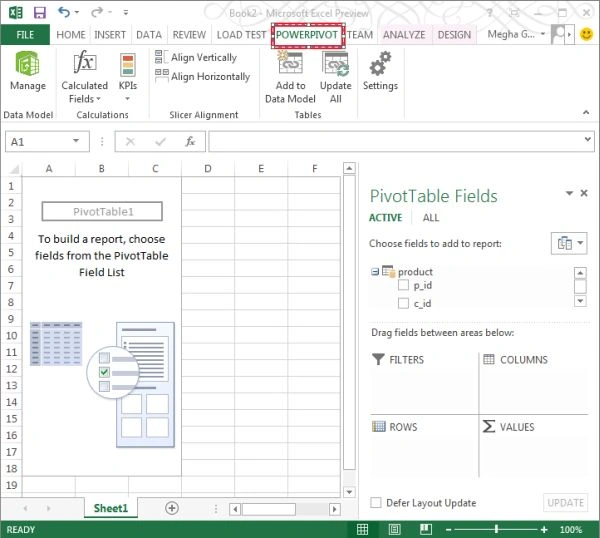Switch to the DATA tab

(149, 35)
